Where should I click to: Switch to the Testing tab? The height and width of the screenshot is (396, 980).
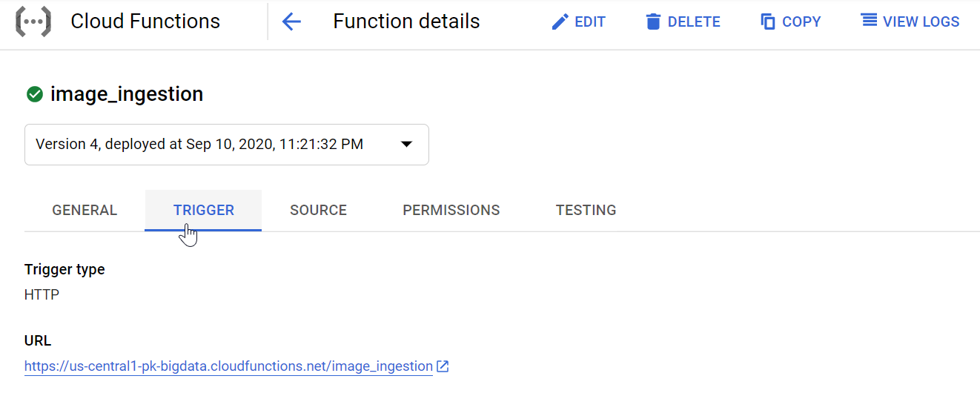tap(586, 210)
